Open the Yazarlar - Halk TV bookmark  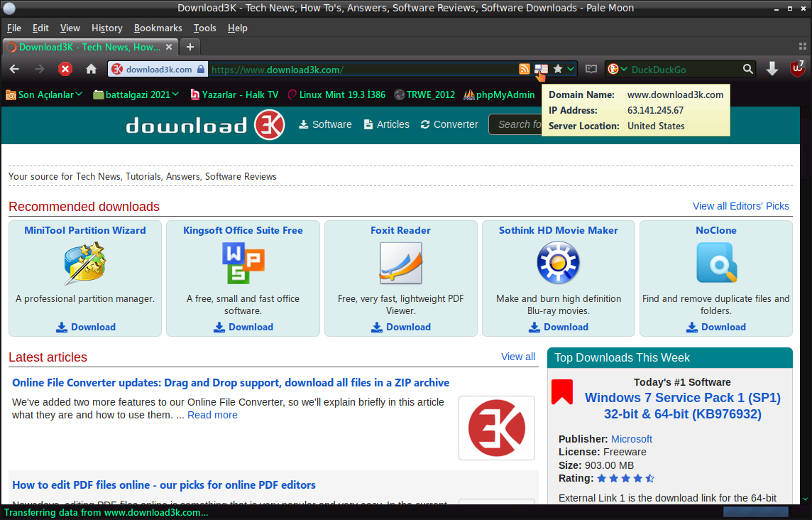point(234,94)
